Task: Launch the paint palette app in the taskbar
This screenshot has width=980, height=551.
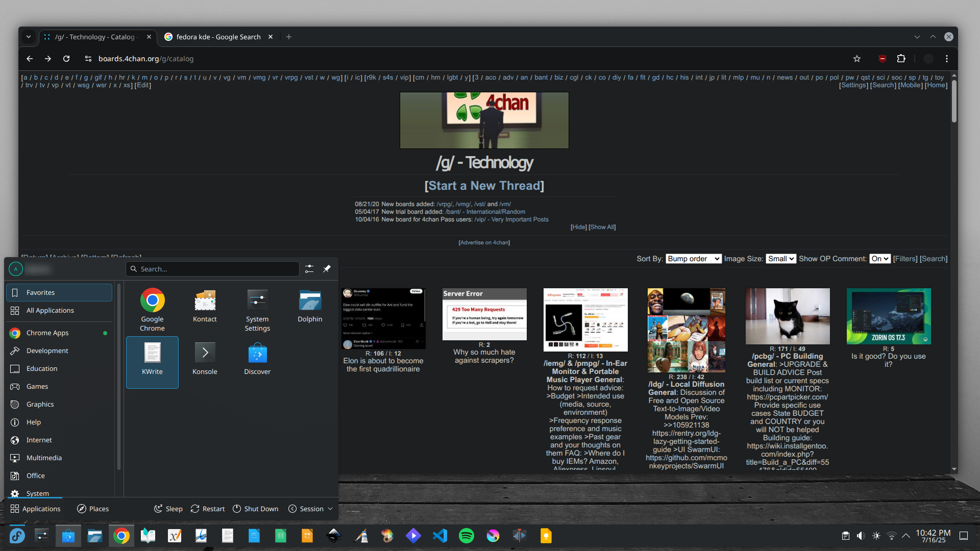Action: click(x=387, y=536)
